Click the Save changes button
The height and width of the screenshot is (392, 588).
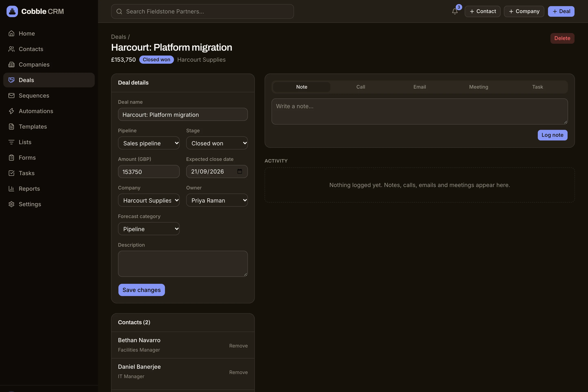[141, 290]
